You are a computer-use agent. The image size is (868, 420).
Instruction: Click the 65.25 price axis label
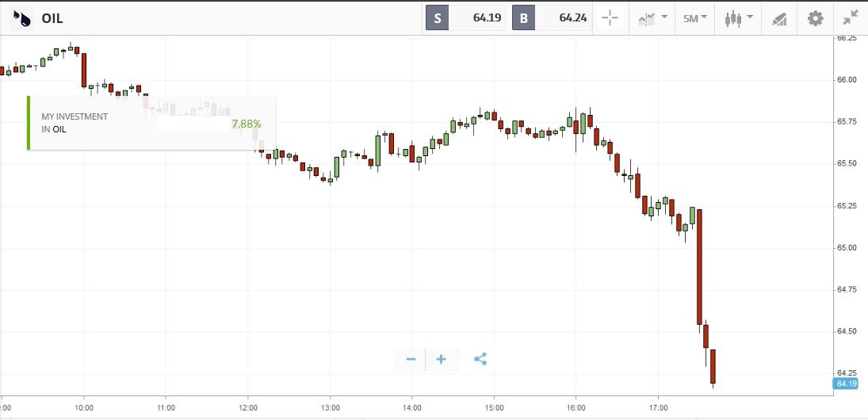point(847,206)
